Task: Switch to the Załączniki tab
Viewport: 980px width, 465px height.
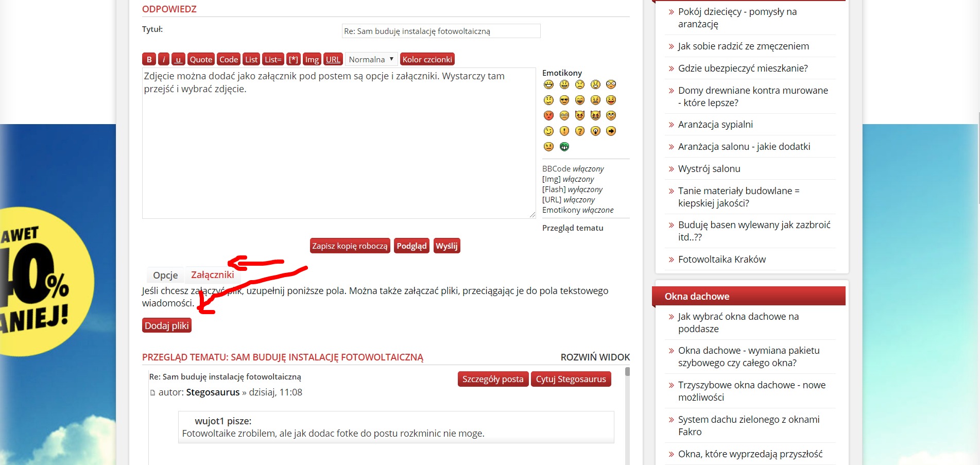Action: click(212, 275)
